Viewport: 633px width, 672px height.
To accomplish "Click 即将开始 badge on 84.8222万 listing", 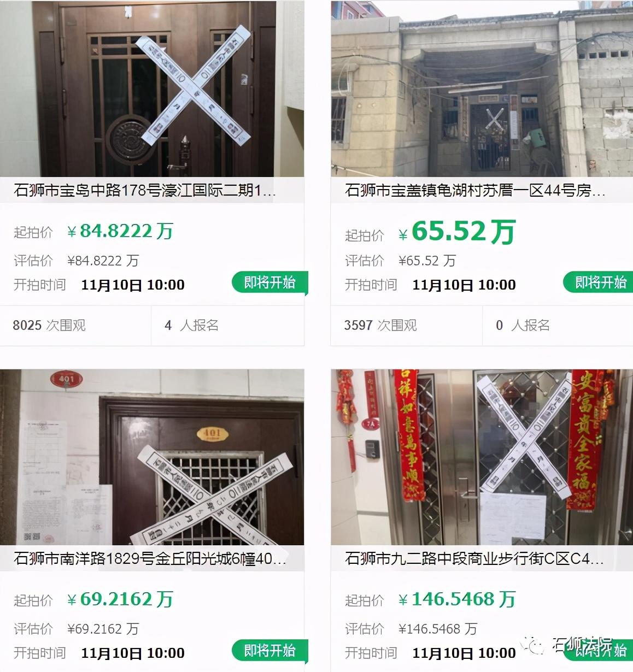I will [x=269, y=282].
